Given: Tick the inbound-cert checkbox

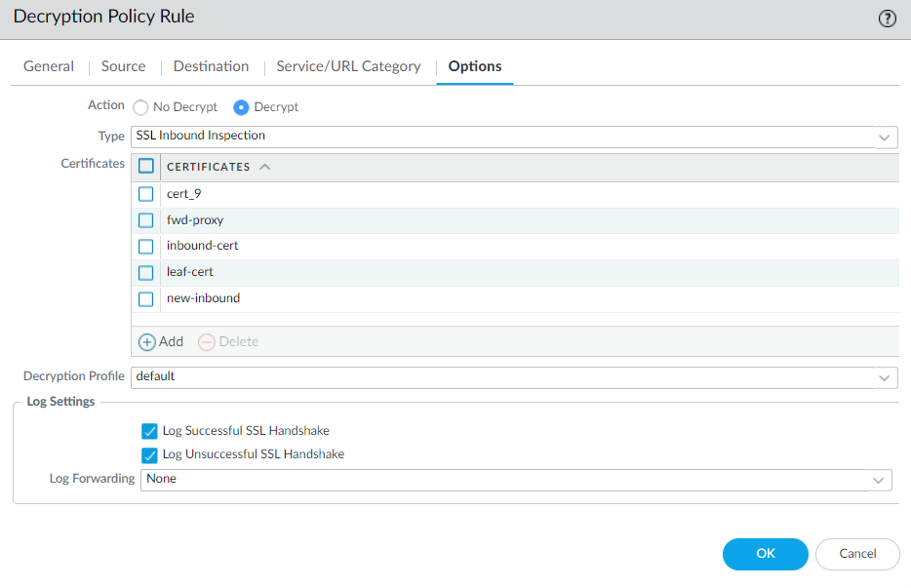Looking at the screenshot, I should point(146,246).
